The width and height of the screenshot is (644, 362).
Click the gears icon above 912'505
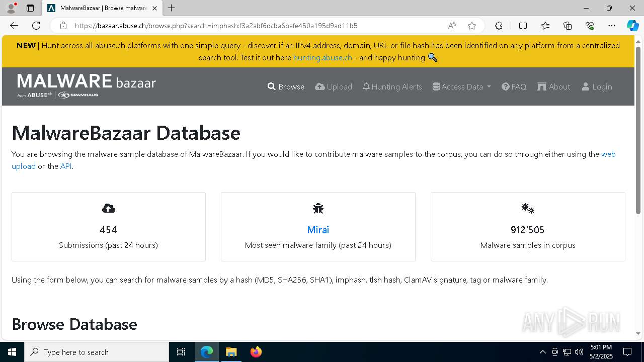(x=528, y=208)
